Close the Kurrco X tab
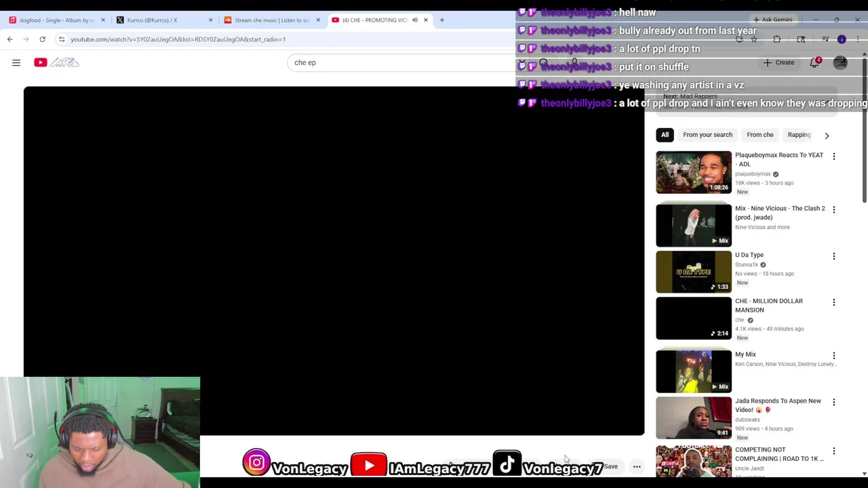 210,20
